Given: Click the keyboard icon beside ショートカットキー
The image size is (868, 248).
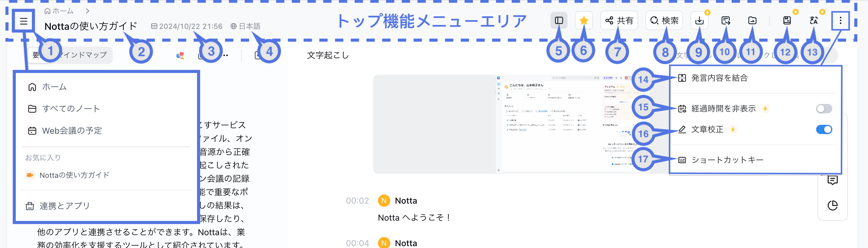Looking at the screenshot, I should coord(682,160).
